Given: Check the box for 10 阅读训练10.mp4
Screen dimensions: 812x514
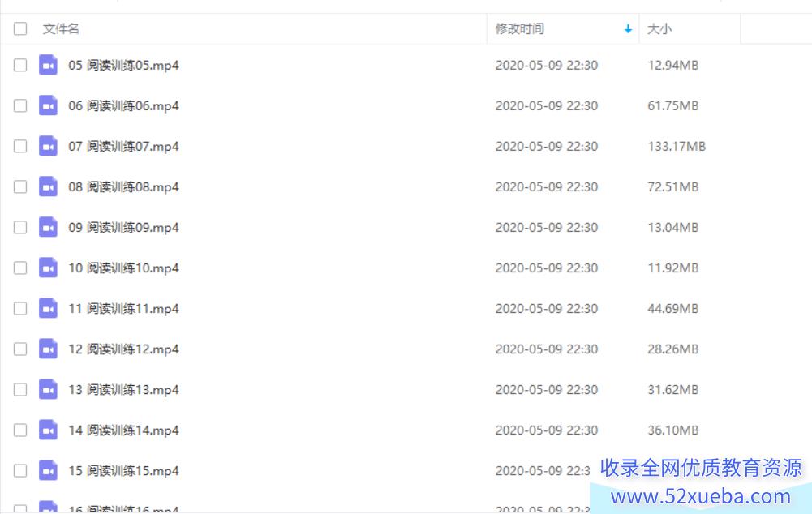Looking at the screenshot, I should tap(20, 268).
